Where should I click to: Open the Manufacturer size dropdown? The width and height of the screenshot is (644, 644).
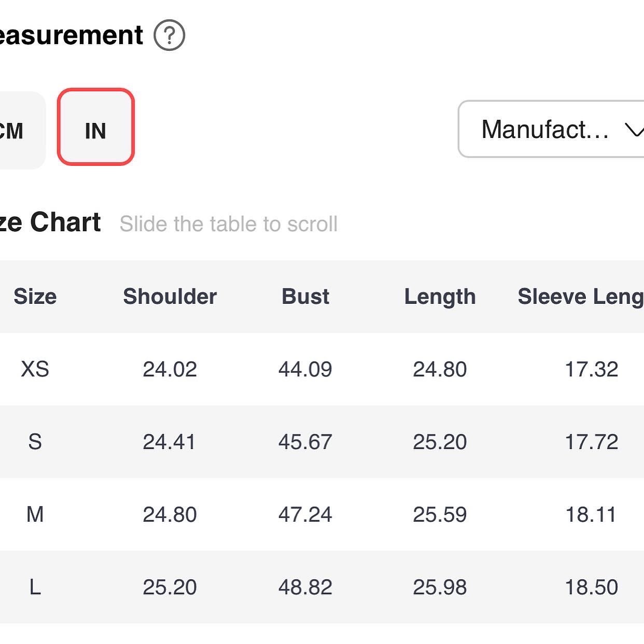click(550, 129)
